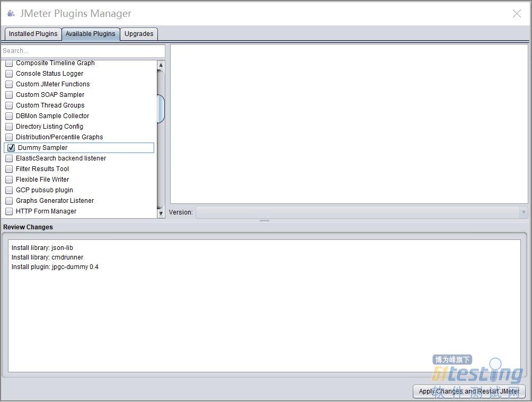The height and width of the screenshot is (402, 532).
Task: Switch to the Installed Plugins tab
Action: coord(33,34)
